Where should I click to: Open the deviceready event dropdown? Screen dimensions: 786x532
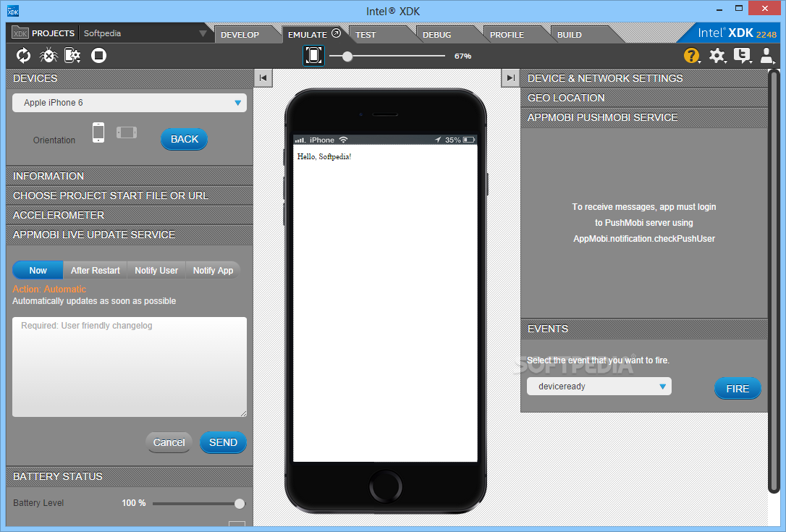(x=599, y=387)
